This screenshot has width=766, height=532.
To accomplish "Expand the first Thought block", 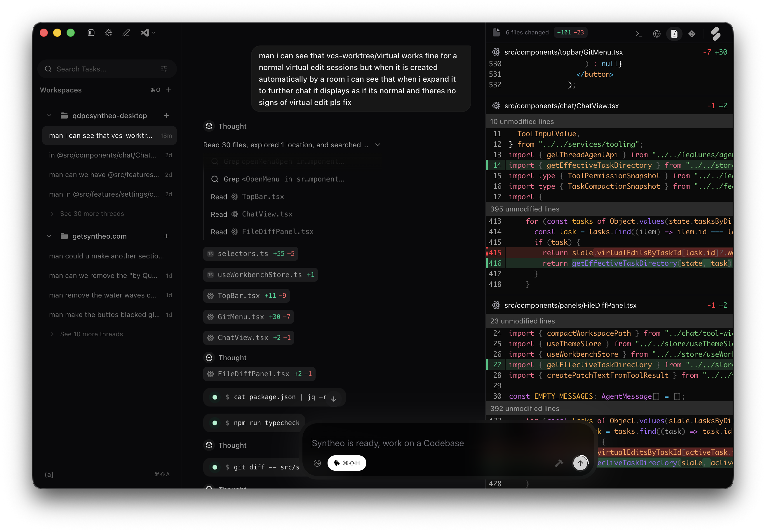I will pyautogui.click(x=225, y=126).
